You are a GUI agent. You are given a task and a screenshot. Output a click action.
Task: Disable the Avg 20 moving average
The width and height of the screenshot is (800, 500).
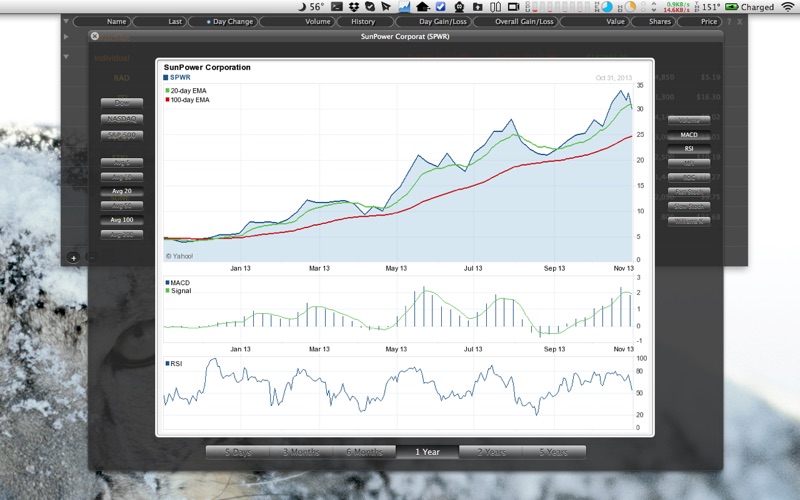(x=121, y=191)
